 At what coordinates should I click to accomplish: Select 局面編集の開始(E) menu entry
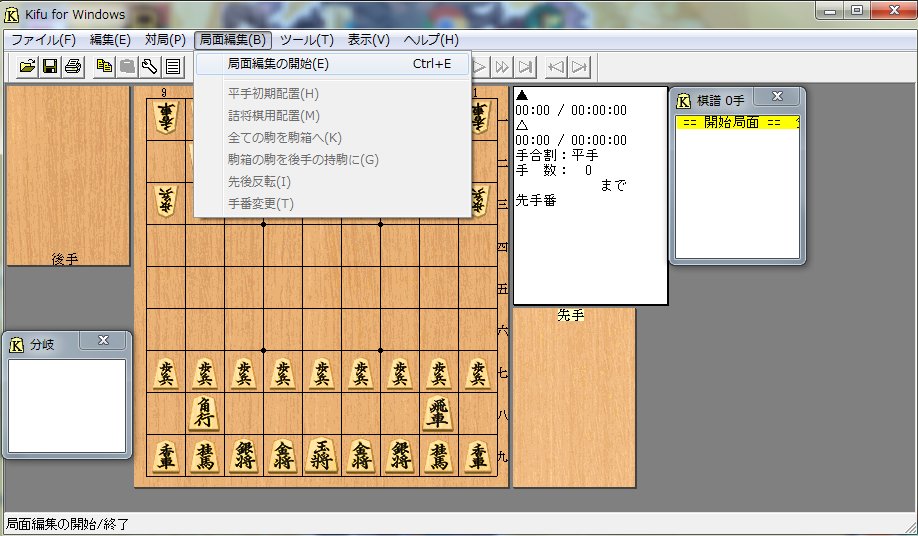pyautogui.click(x=278, y=64)
